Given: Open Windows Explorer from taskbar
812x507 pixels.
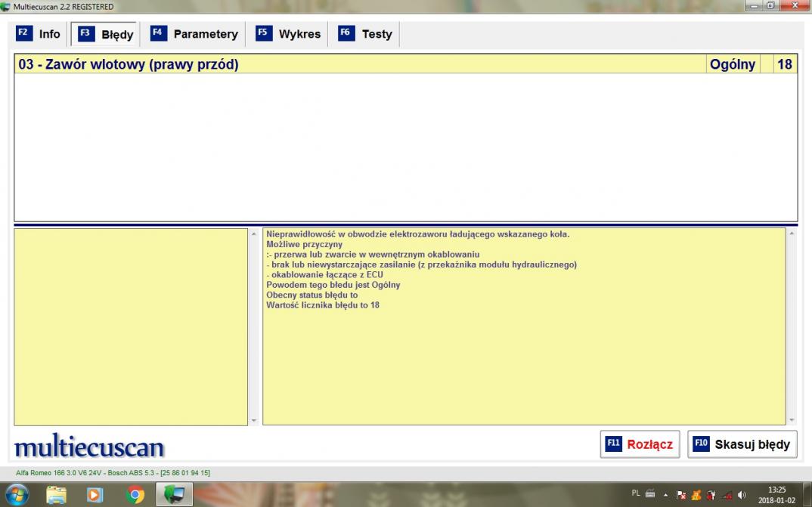Looking at the screenshot, I should tap(56, 495).
